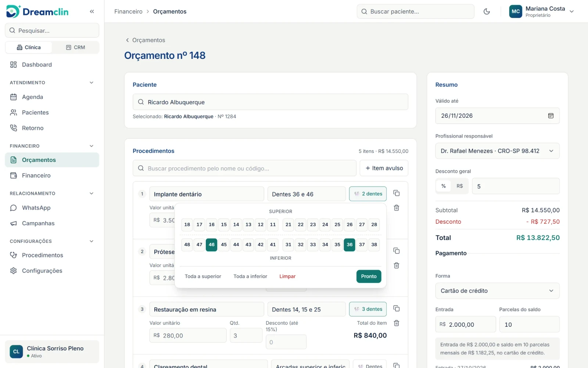Image resolution: width=588 pixels, height=368 pixels.
Task: Delete the Prótese item
Action: pyautogui.click(x=396, y=265)
